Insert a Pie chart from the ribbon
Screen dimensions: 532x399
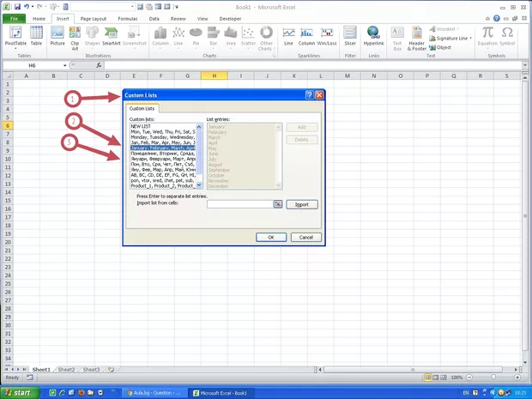click(x=196, y=34)
